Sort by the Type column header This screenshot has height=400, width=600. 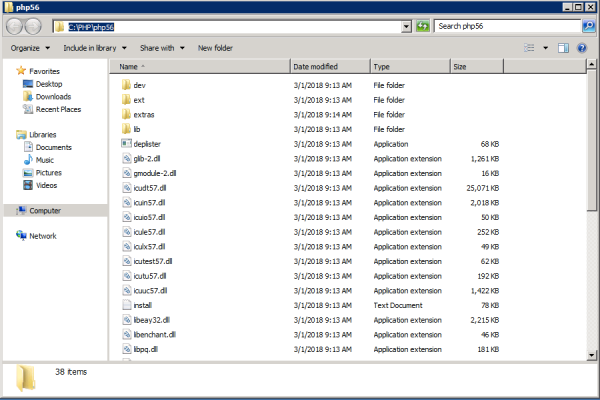click(x=410, y=67)
